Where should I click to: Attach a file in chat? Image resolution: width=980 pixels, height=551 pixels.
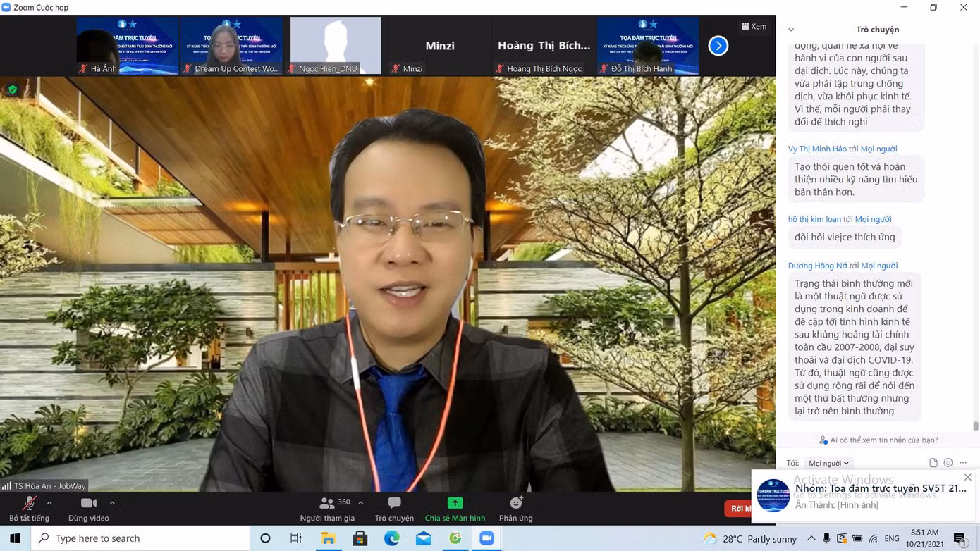[x=933, y=463]
